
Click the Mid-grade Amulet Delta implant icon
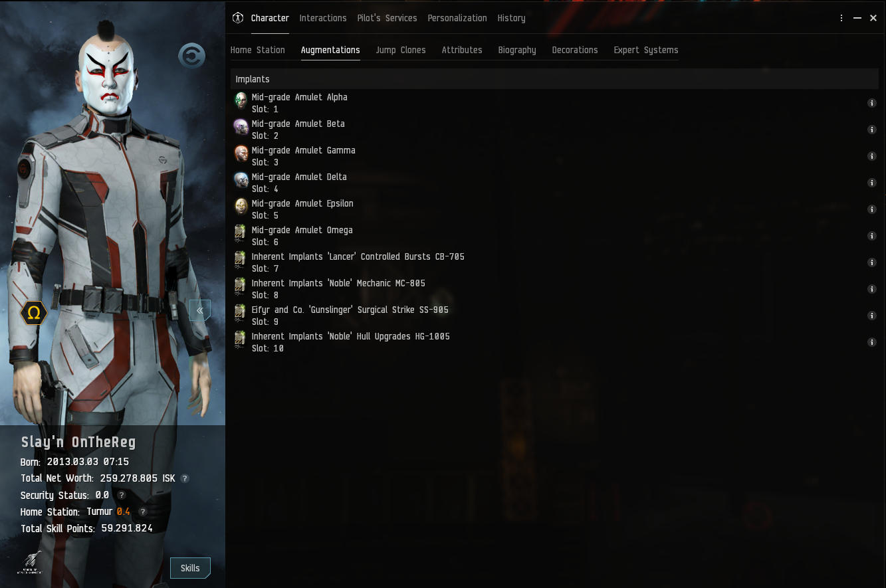point(241,181)
